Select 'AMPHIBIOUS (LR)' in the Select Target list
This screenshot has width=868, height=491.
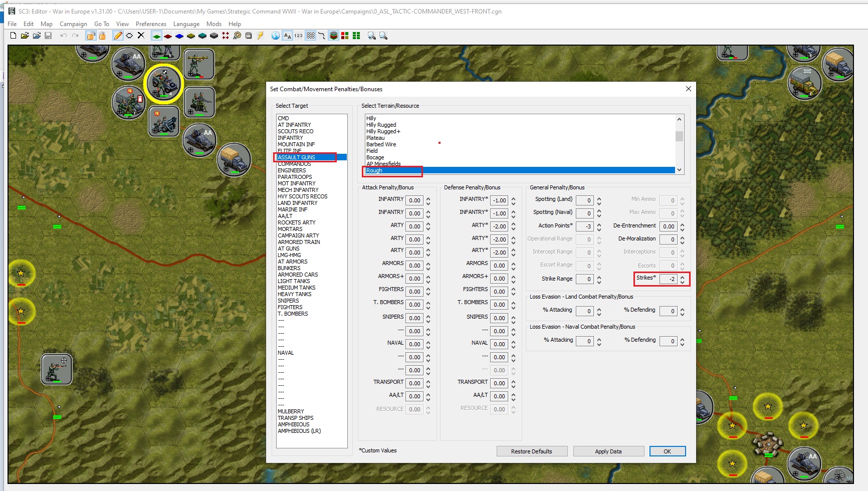pyautogui.click(x=311, y=431)
